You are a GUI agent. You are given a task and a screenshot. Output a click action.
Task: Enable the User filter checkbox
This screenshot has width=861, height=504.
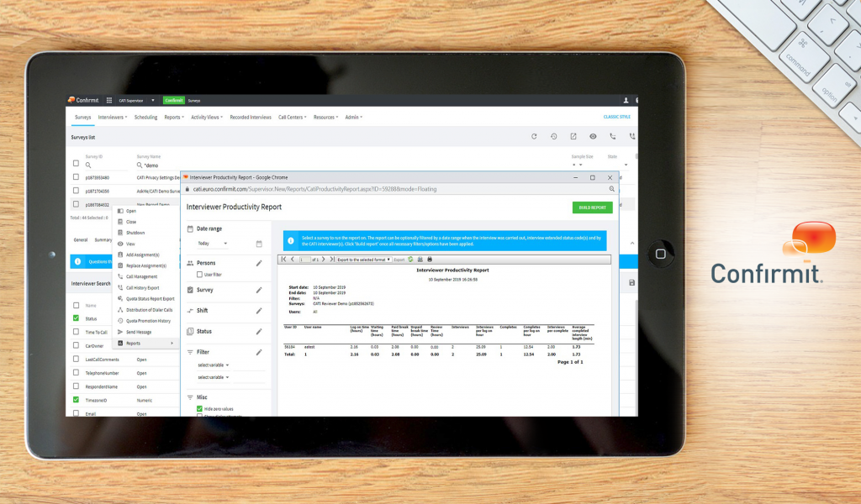199,275
